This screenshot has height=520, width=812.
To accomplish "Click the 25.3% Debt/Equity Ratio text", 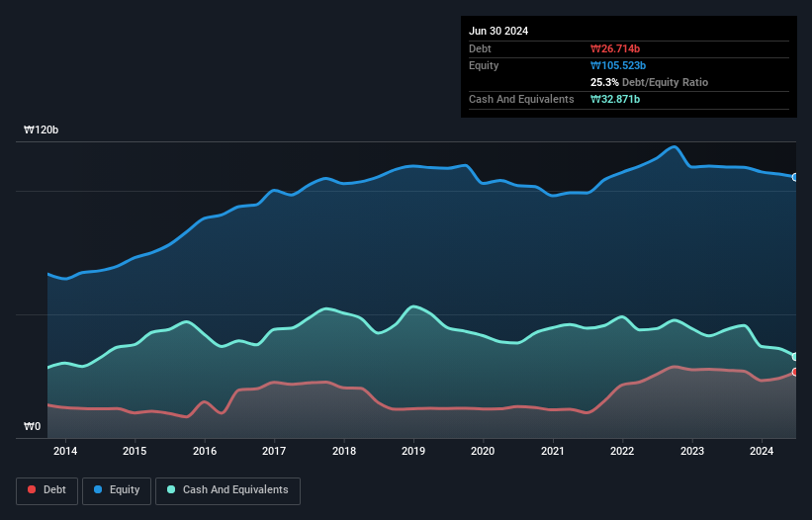I will click(x=649, y=82).
